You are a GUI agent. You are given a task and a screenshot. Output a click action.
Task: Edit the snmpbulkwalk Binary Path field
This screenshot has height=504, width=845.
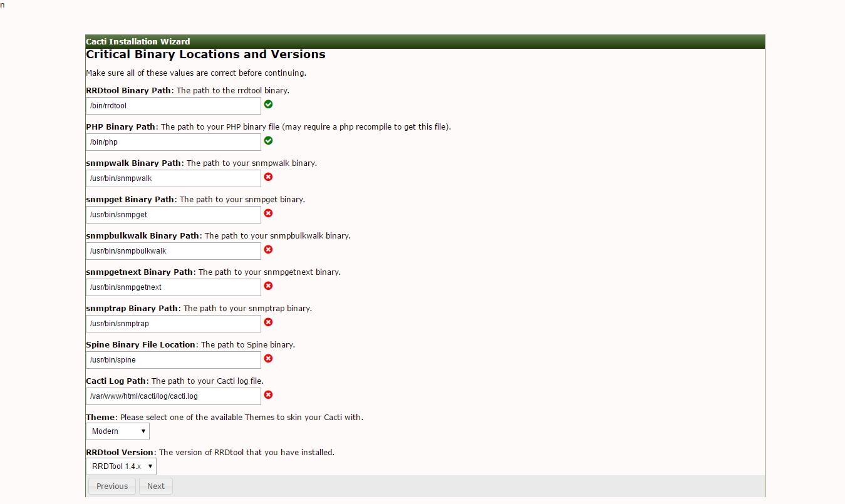pos(174,251)
